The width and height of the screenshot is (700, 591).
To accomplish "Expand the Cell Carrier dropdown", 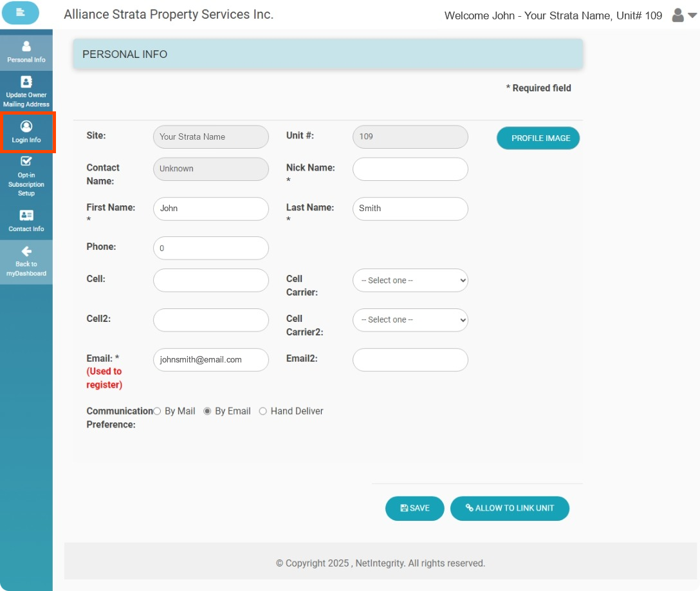I will pos(410,281).
